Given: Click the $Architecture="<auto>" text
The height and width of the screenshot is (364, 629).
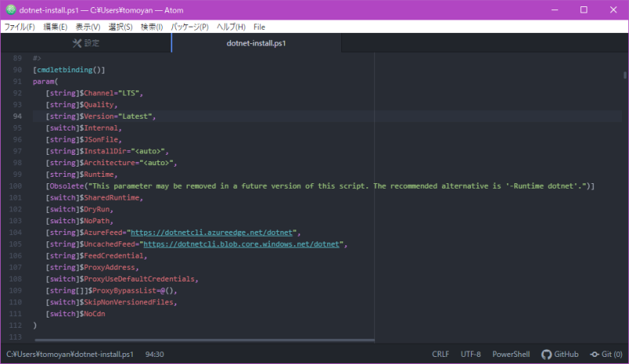Looking at the screenshot, I should tap(127, 163).
